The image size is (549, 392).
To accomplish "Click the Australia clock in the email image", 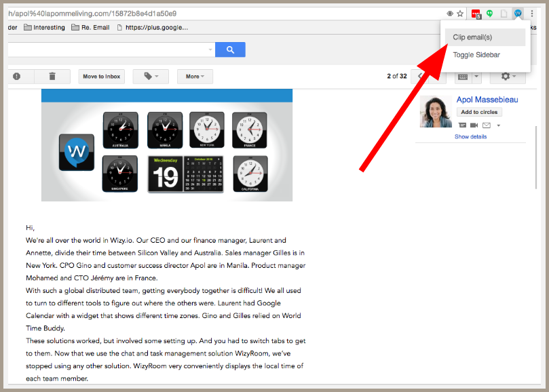I will pos(120,130).
